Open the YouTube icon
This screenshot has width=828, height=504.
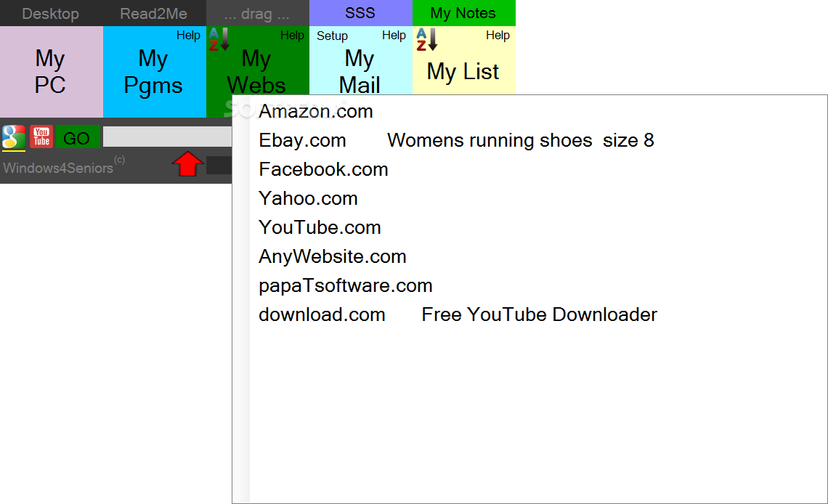[41, 137]
